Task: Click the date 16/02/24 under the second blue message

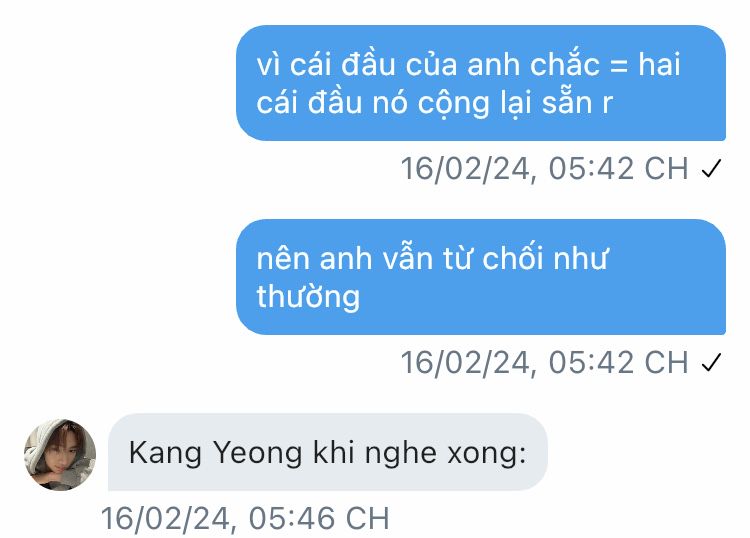Action: pyautogui.click(x=465, y=362)
